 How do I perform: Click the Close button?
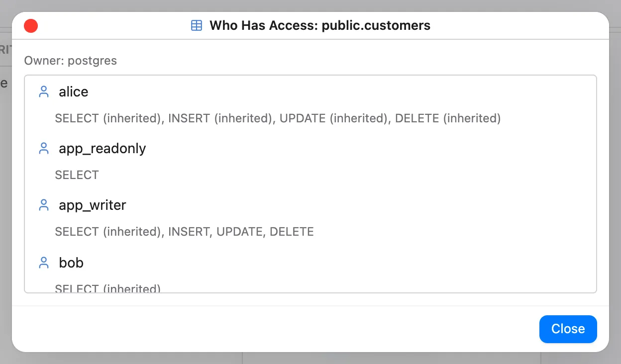[568, 329]
